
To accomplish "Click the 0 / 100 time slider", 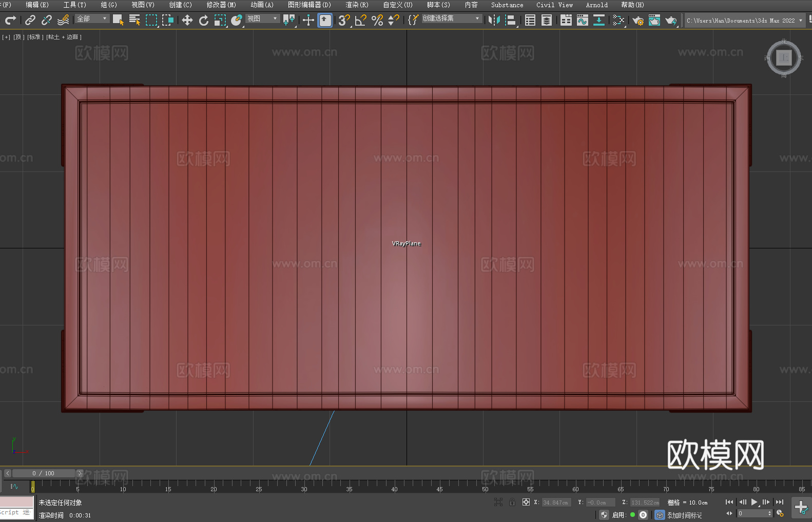I will click(x=44, y=473).
